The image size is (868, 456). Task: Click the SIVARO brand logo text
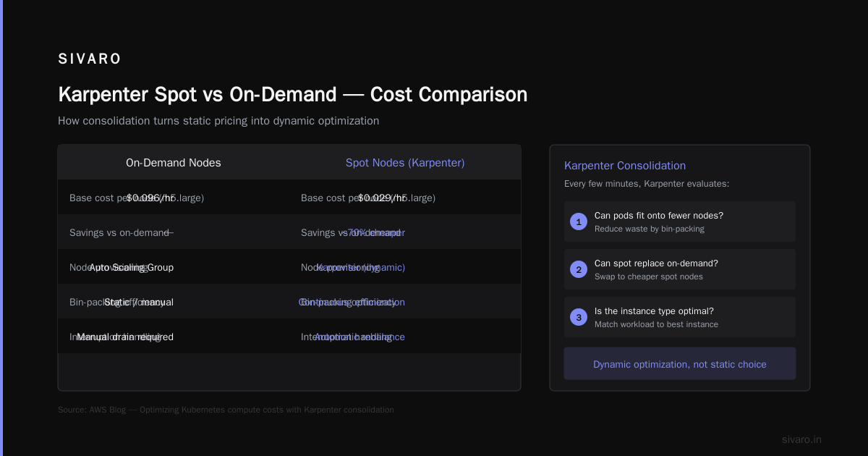(90, 59)
